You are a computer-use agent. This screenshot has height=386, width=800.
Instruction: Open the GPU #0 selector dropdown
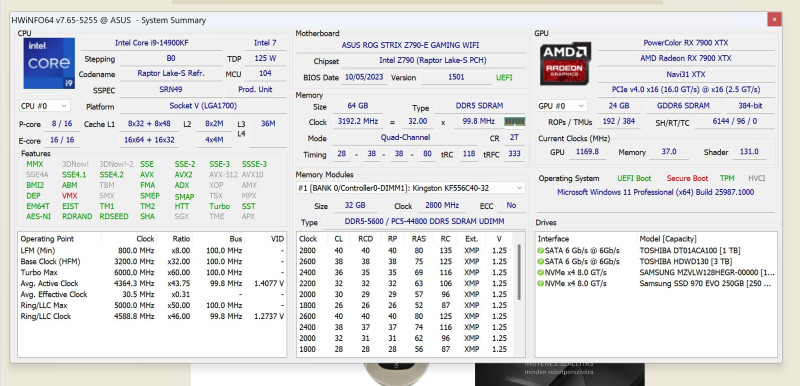(x=562, y=106)
